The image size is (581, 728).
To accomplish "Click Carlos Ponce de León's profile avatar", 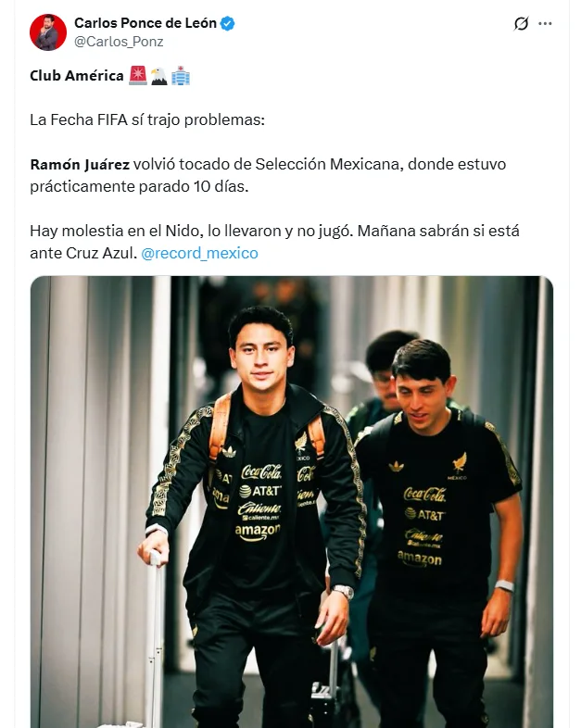I will pyautogui.click(x=48, y=32).
